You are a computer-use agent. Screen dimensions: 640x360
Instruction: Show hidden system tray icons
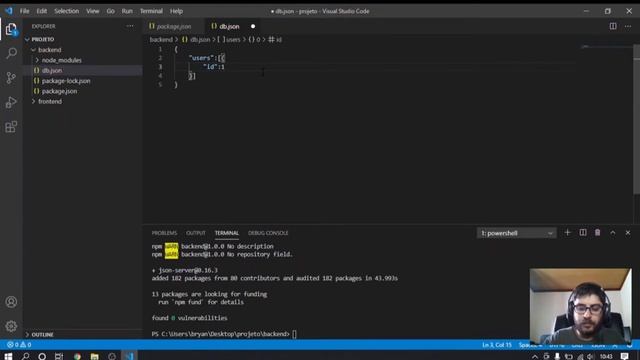point(535,357)
